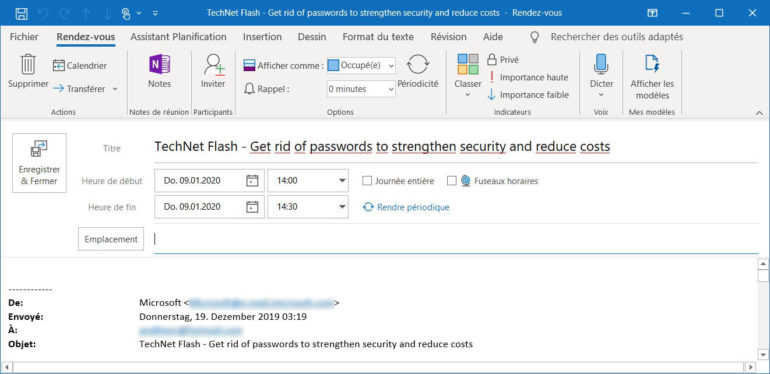Click the body scrollbar up arrow
The width and height of the screenshot is (770, 374).
tap(763, 264)
